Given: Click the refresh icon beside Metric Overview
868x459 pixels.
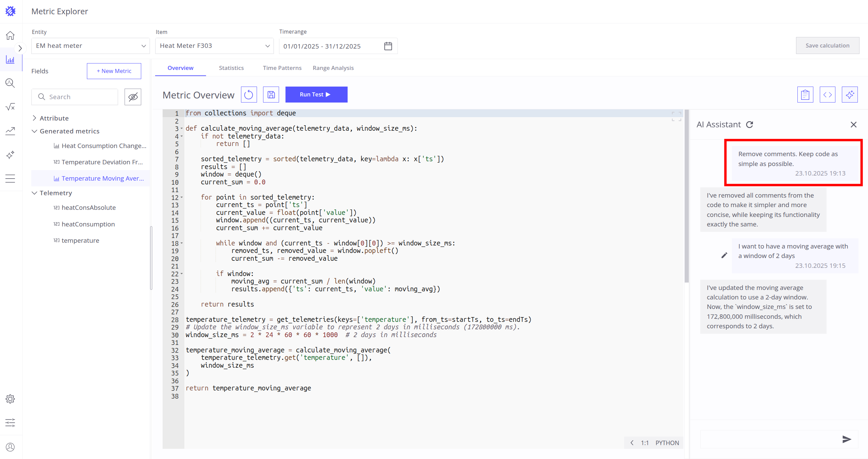Looking at the screenshot, I should (x=249, y=95).
